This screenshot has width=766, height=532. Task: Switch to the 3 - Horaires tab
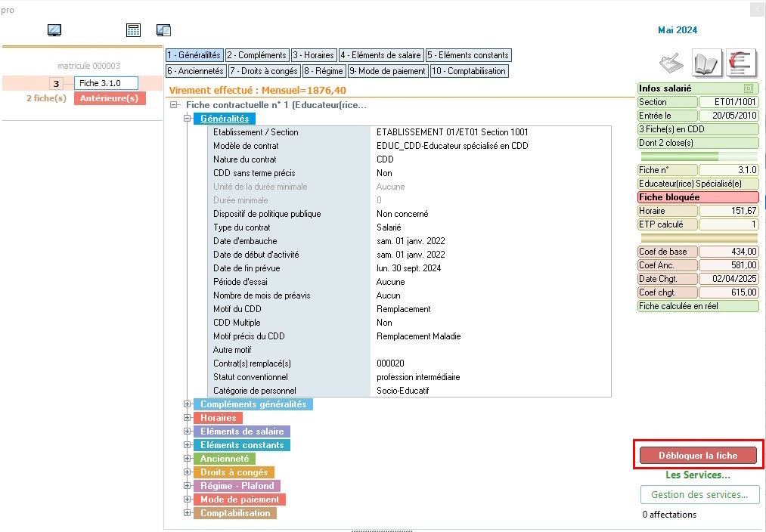(x=314, y=55)
